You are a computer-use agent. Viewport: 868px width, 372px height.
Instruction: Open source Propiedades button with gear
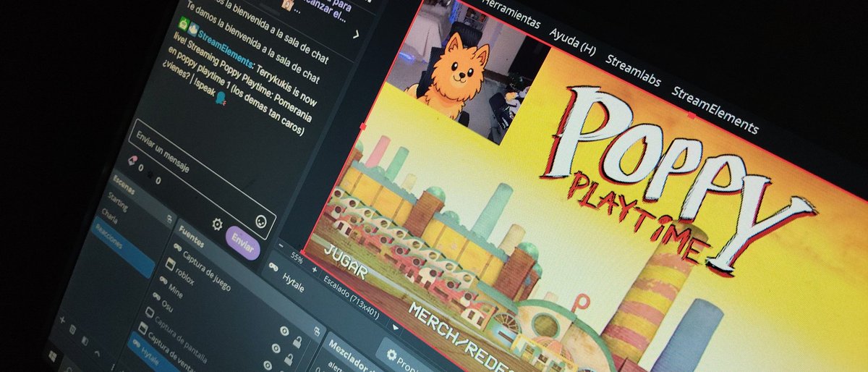click(404, 358)
